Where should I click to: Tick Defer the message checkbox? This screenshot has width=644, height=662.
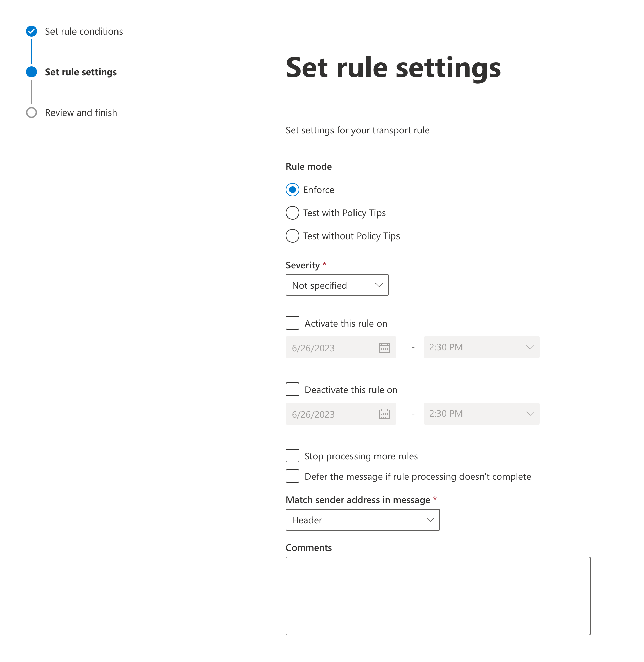(x=293, y=476)
